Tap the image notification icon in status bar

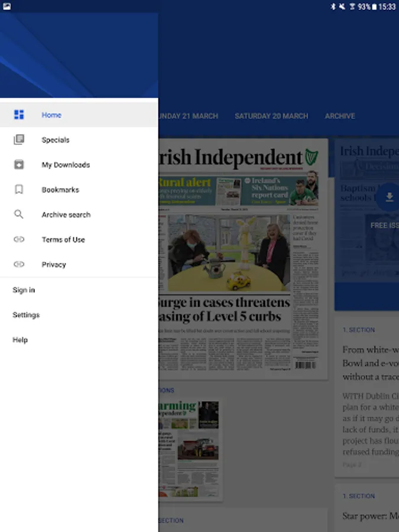pos(7,7)
